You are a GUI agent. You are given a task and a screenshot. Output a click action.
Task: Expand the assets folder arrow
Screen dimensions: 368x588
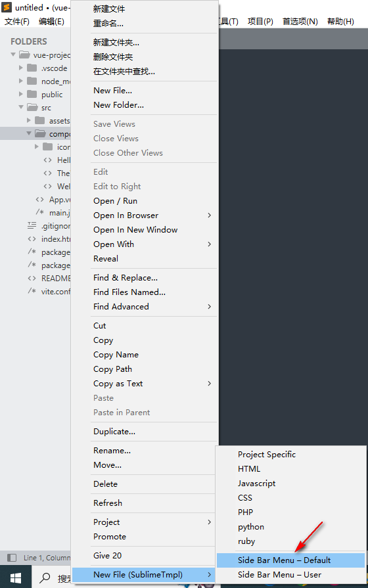29,120
